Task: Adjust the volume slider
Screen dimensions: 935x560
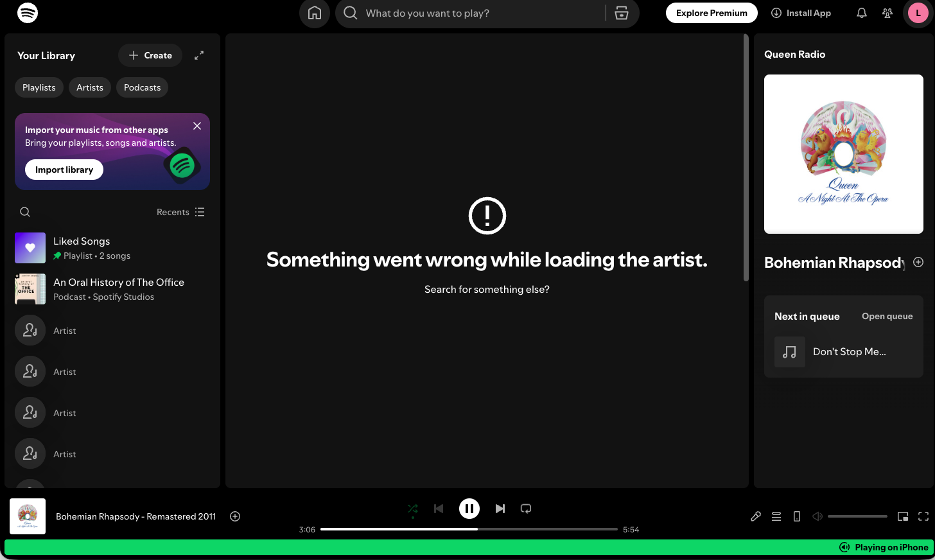Action: [x=857, y=516]
